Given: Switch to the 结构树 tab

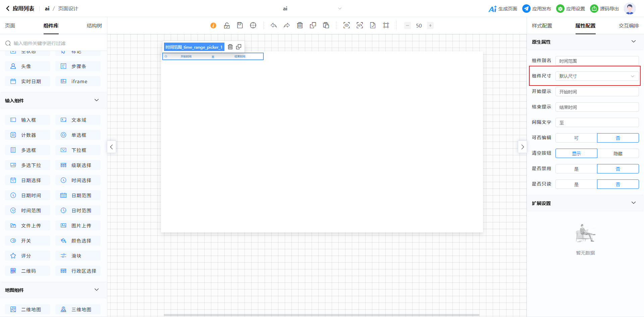Looking at the screenshot, I should click(94, 26).
